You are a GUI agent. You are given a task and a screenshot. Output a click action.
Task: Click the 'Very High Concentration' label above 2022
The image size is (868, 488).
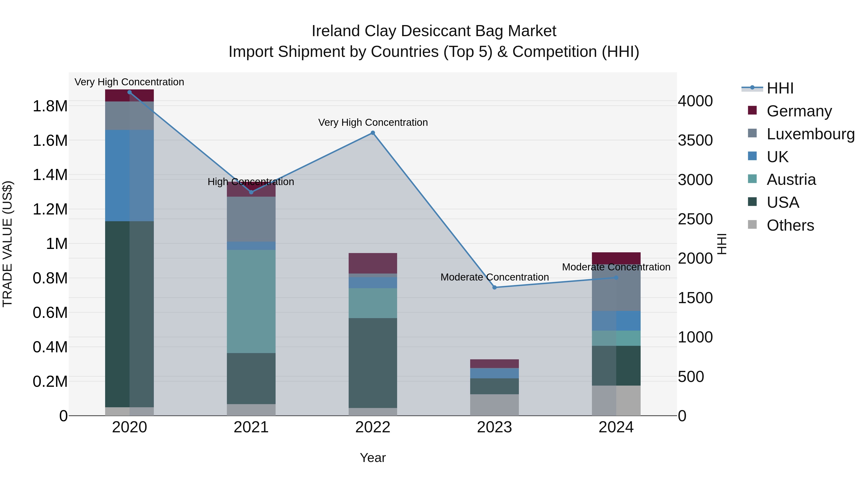point(373,123)
